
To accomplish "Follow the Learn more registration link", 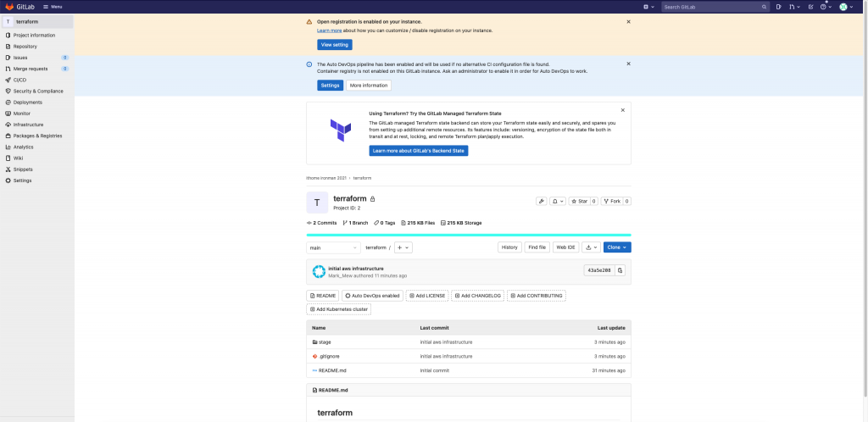I will click(x=330, y=31).
